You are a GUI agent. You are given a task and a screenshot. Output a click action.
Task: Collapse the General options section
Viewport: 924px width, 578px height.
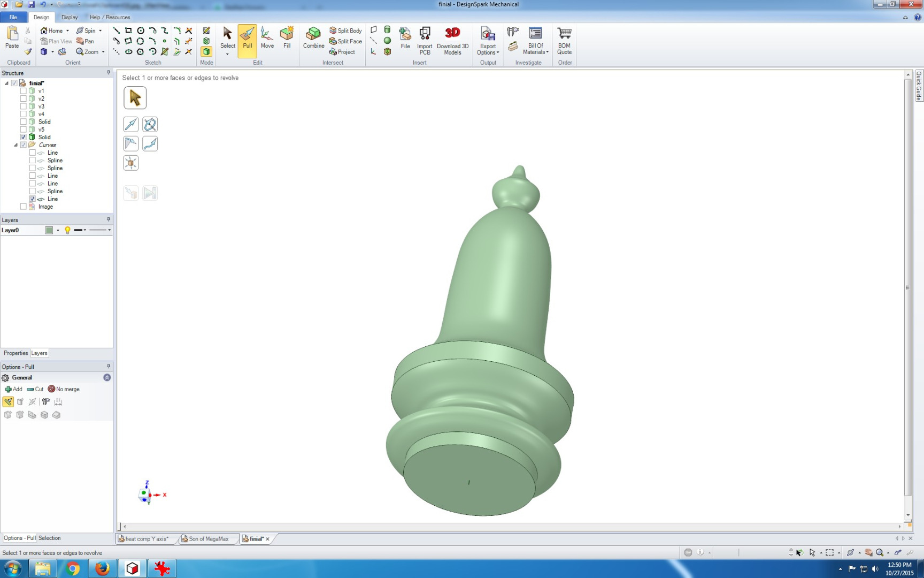107,377
